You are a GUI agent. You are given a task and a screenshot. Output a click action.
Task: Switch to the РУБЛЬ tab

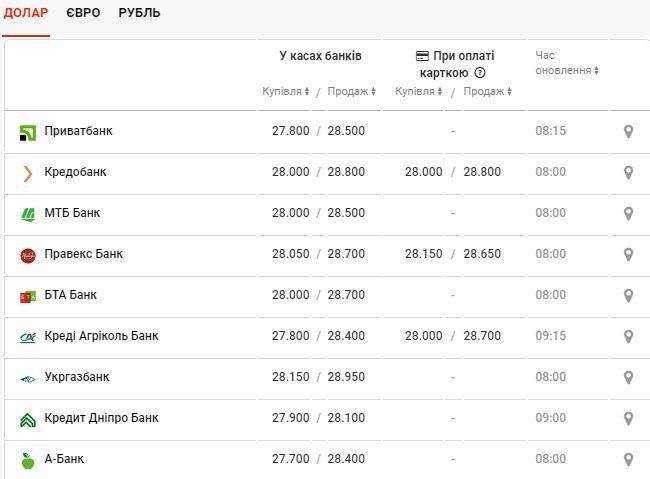click(x=139, y=13)
